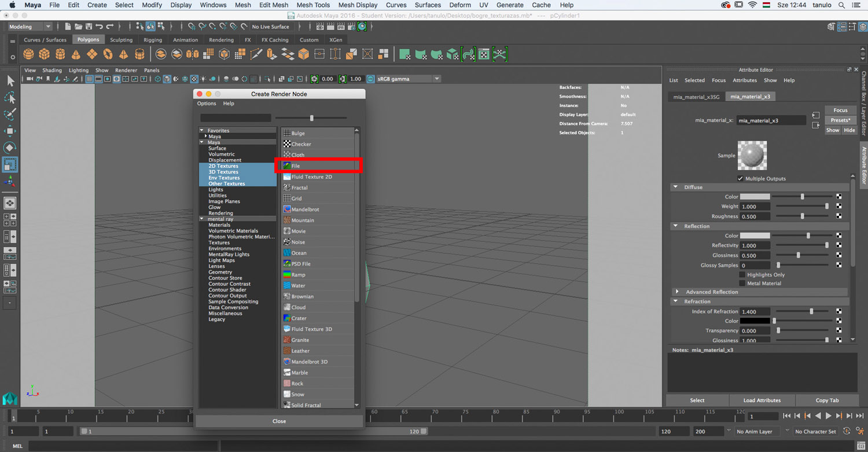
Task: Click the render node search field
Action: click(x=236, y=118)
